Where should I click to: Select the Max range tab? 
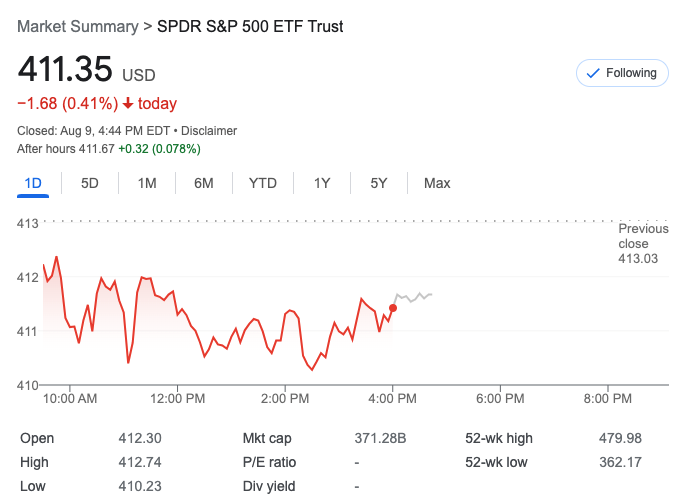(437, 183)
